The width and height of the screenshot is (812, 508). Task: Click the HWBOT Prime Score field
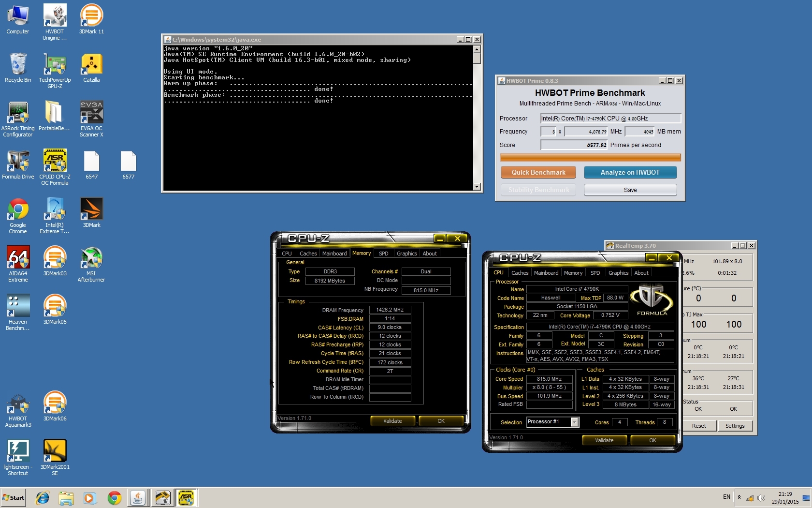pos(574,145)
